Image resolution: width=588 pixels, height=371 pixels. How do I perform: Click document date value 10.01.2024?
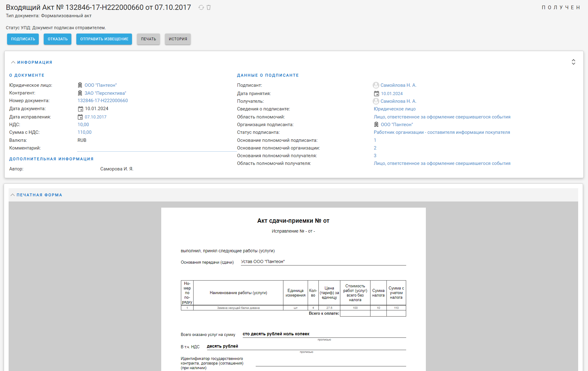[97, 109]
